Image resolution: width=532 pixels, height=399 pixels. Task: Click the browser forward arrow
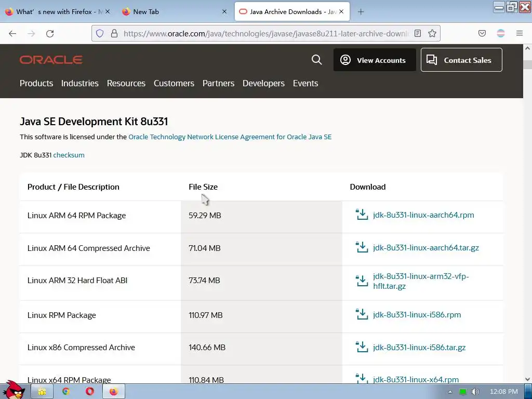[x=31, y=33]
